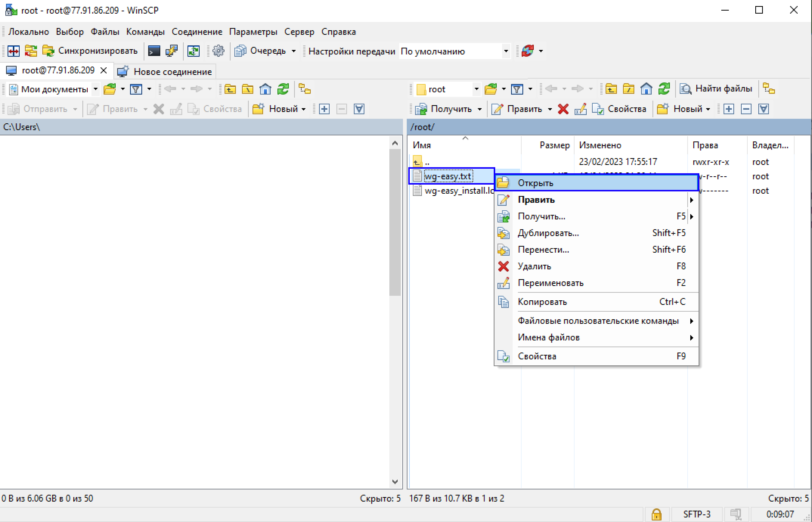Expand the remote 'root' directory dropdown
The width and height of the screenshot is (812, 522).
click(x=476, y=89)
